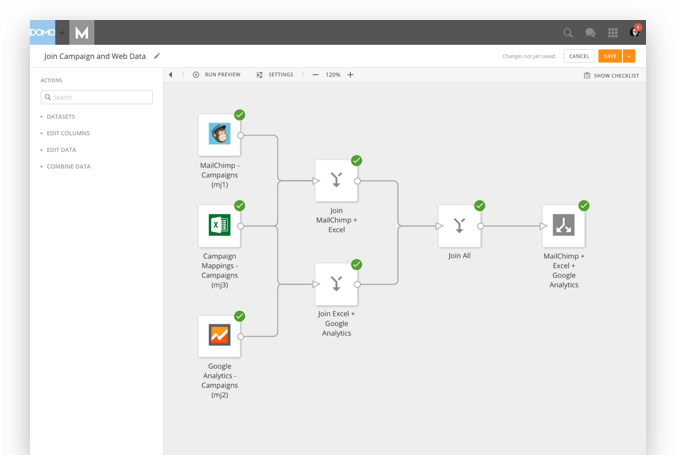Viewport: 676px width, 455px height.
Task: Select the Google Analytics Campaigns node
Action: tap(219, 336)
